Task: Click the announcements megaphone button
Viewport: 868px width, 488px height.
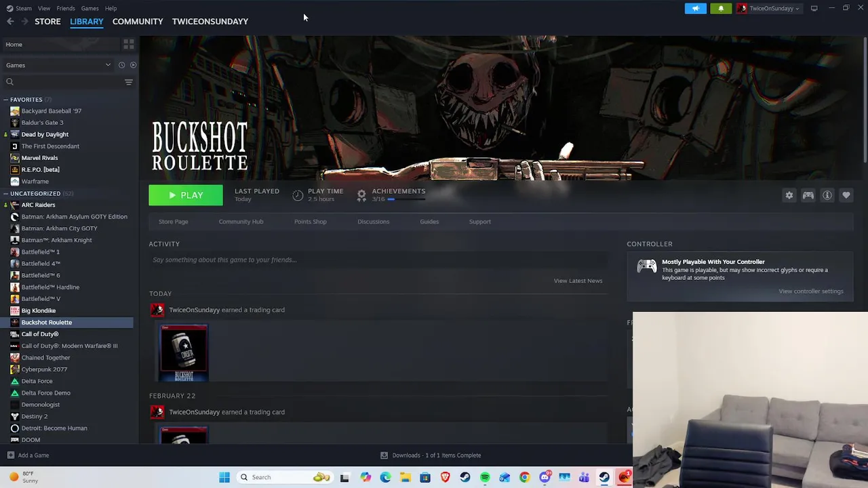Action: (695, 8)
